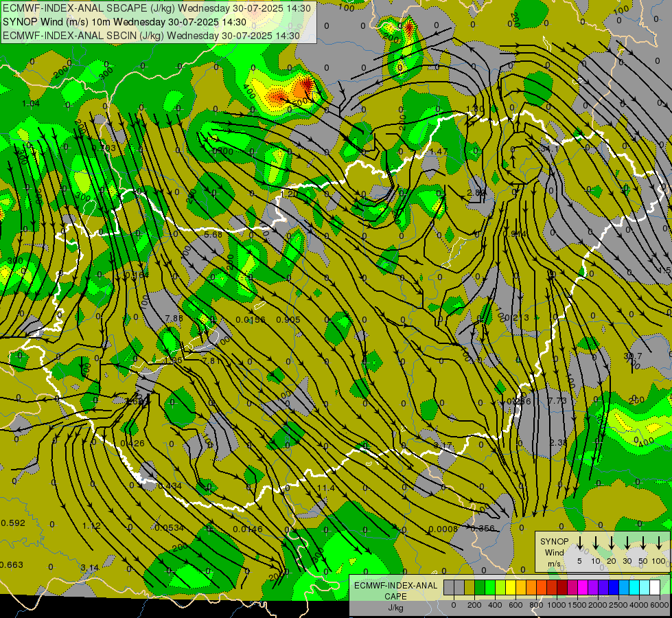This screenshot has width=672, height=618.
Task: Click the 100 m/s wind arrow in legend
Action: coord(659,543)
